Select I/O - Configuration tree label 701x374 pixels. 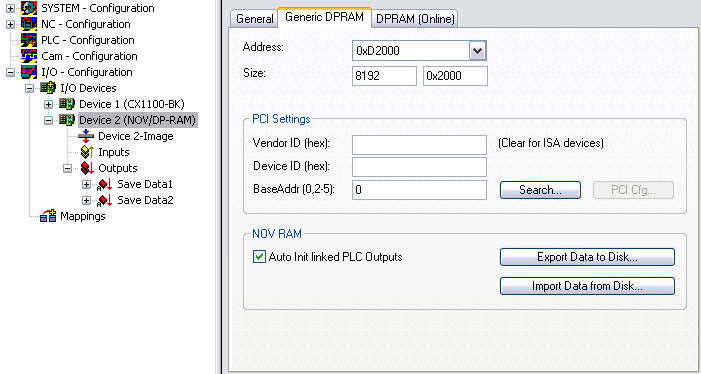pos(87,72)
